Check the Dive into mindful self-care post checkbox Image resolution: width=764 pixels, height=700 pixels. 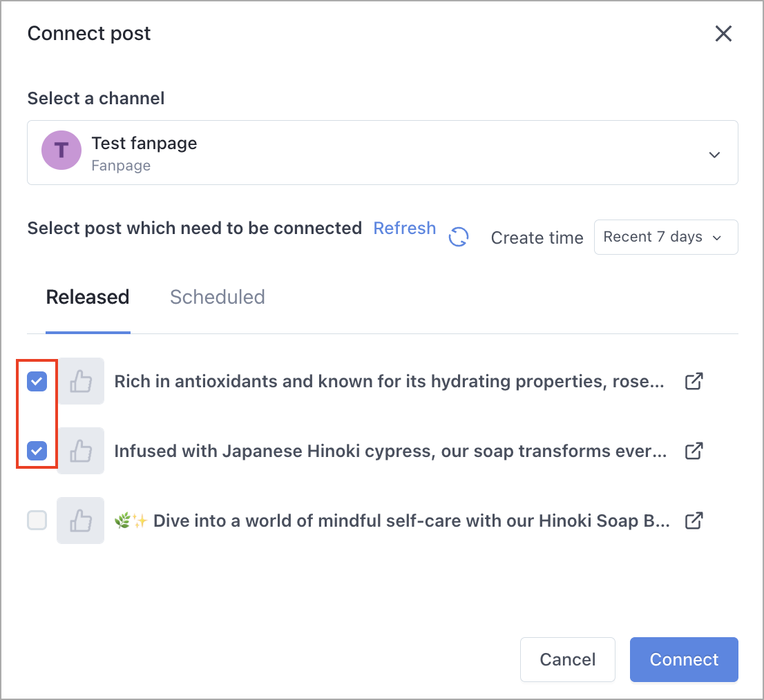tap(37, 521)
